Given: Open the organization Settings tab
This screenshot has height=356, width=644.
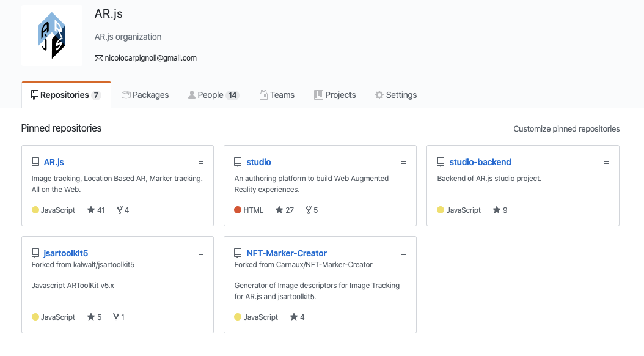Looking at the screenshot, I should point(396,95).
